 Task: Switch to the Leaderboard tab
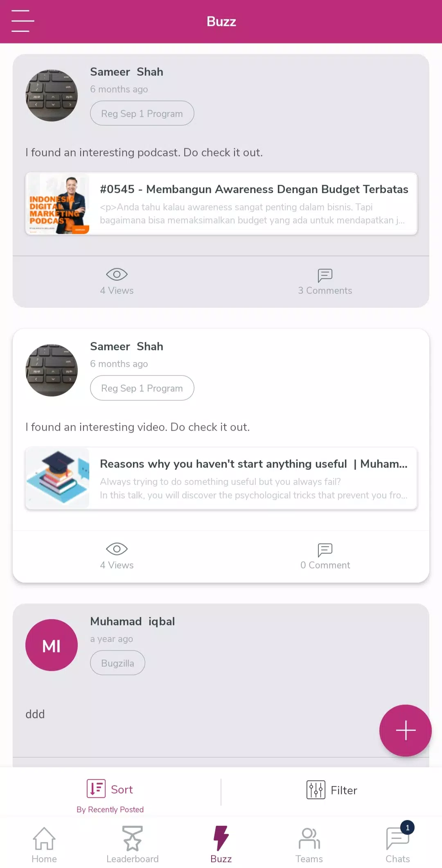point(133,845)
